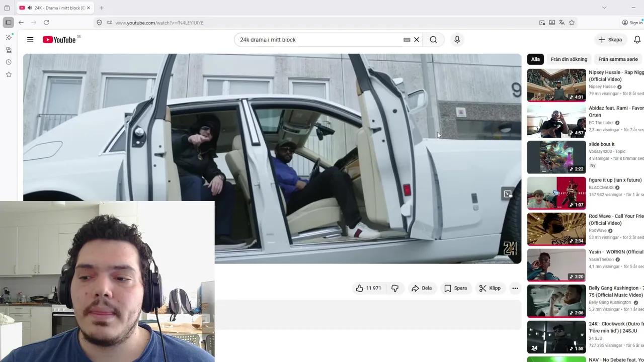Open the AI sparkle sidebar icon
This screenshot has width=644, height=362.
(x=9, y=37)
